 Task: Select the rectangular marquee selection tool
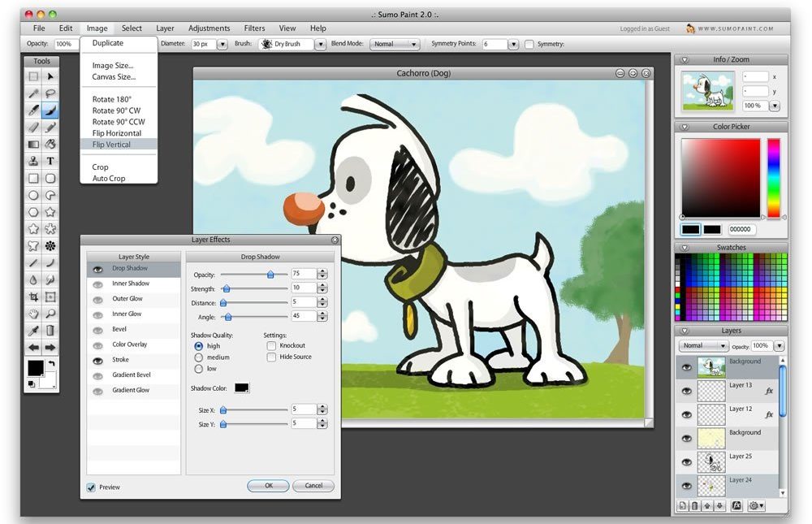[x=33, y=76]
